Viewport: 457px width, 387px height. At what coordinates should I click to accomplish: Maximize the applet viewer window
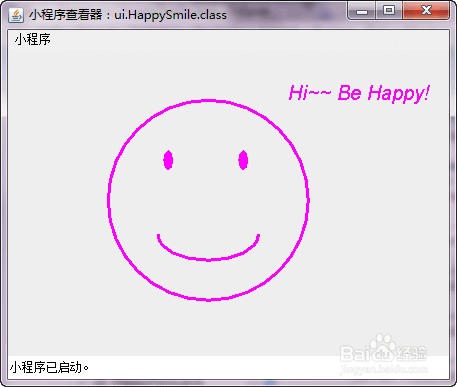click(389, 11)
